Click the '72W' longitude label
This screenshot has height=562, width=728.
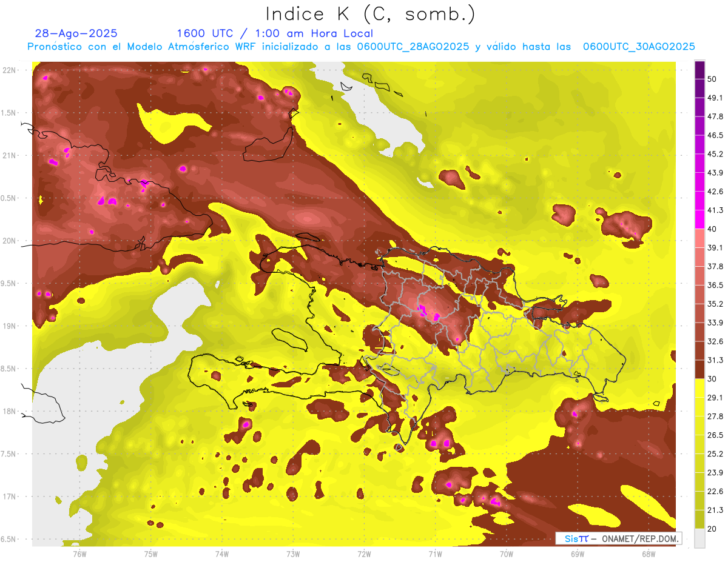point(364,554)
